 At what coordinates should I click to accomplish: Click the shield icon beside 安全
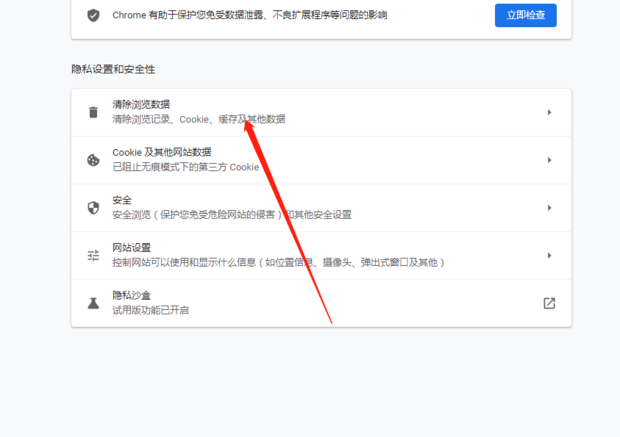pos(93,208)
